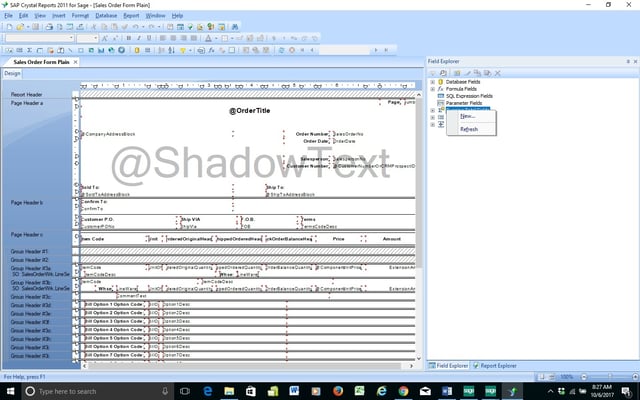Choose Refresh in the context menu
The height and width of the screenshot is (400, 640).
click(x=469, y=129)
